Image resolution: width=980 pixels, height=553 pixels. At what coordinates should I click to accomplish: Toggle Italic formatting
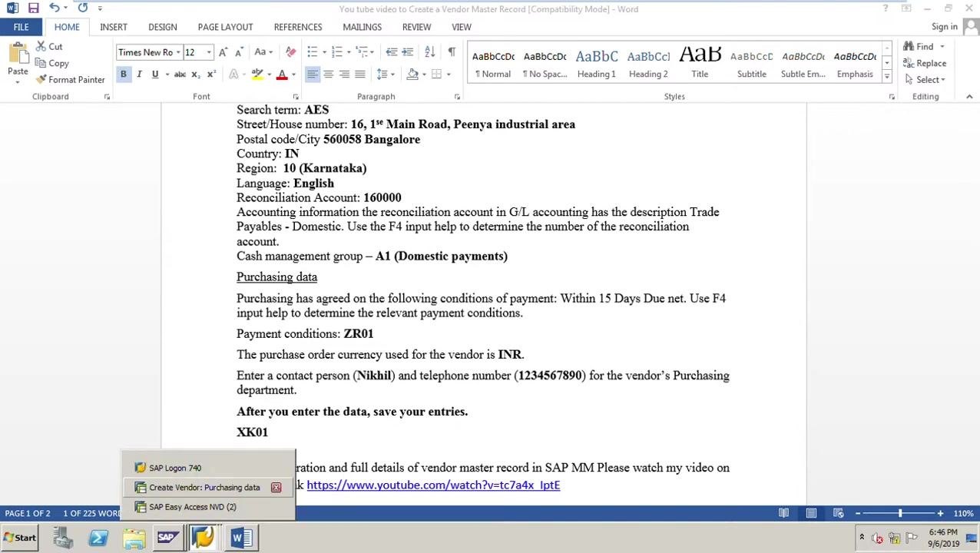coord(139,75)
